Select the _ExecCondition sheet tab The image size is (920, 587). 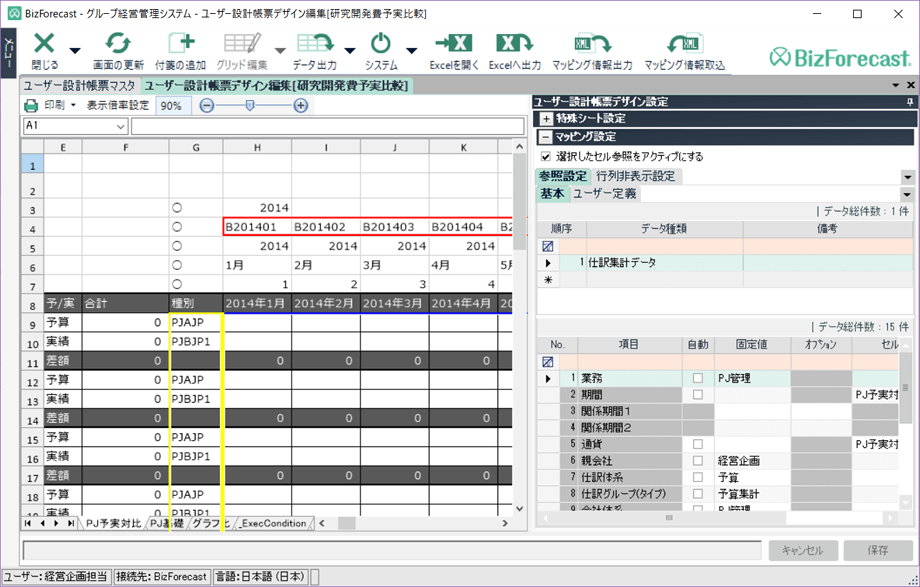pos(273,523)
